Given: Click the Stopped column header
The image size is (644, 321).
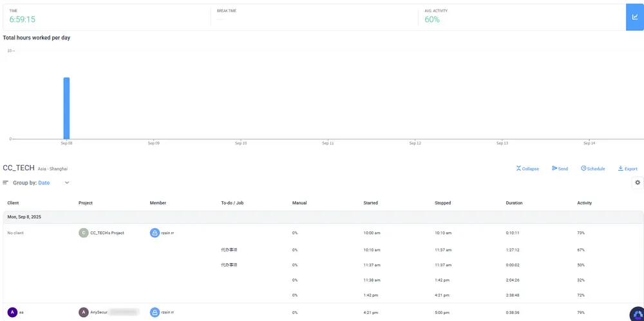Looking at the screenshot, I should (443, 203).
